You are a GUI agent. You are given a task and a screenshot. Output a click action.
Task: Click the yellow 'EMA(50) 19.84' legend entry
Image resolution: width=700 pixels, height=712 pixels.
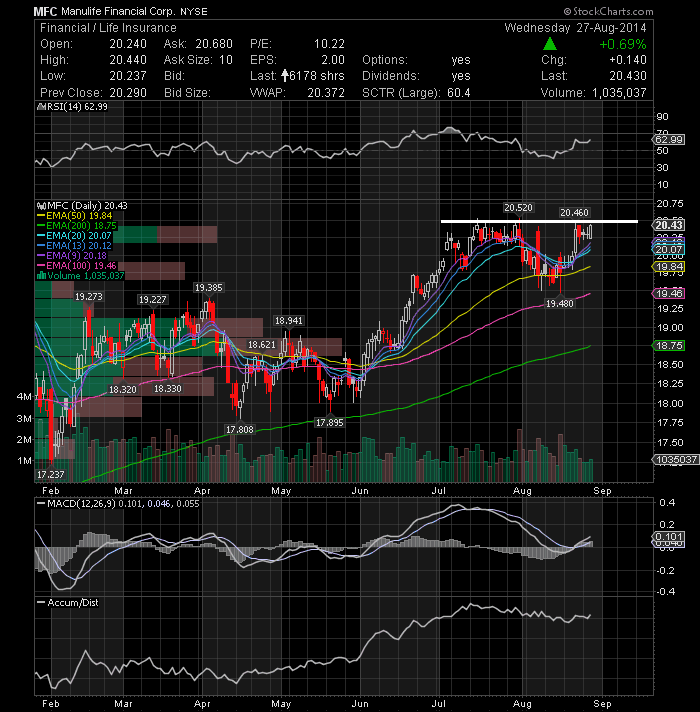(74, 216)
